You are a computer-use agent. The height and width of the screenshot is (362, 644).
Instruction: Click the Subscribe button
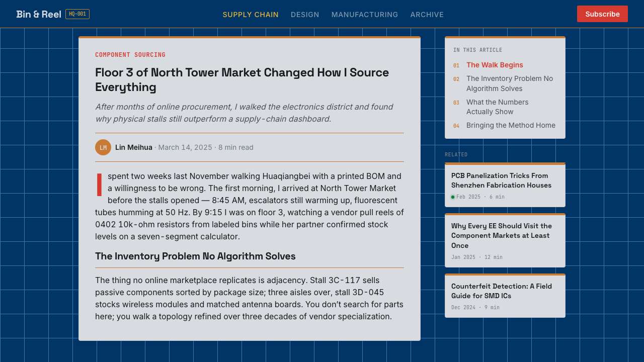(602, 14)
